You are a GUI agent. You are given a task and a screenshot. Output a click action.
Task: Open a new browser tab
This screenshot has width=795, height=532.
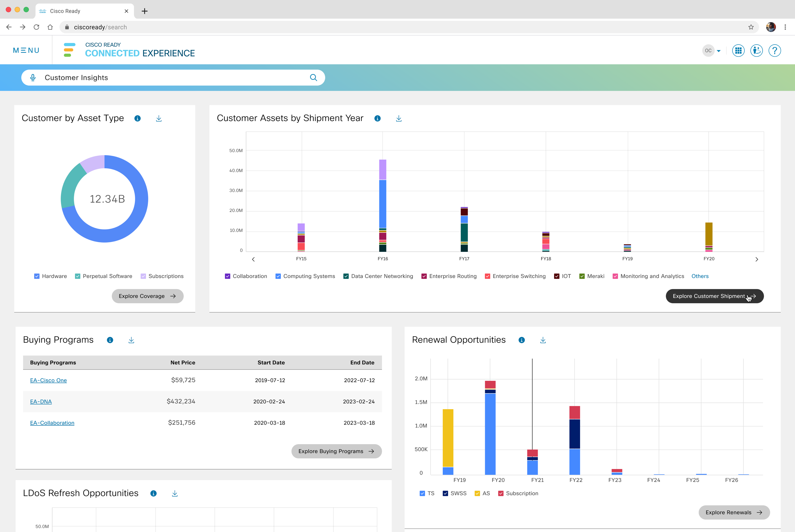pos(145,11)
